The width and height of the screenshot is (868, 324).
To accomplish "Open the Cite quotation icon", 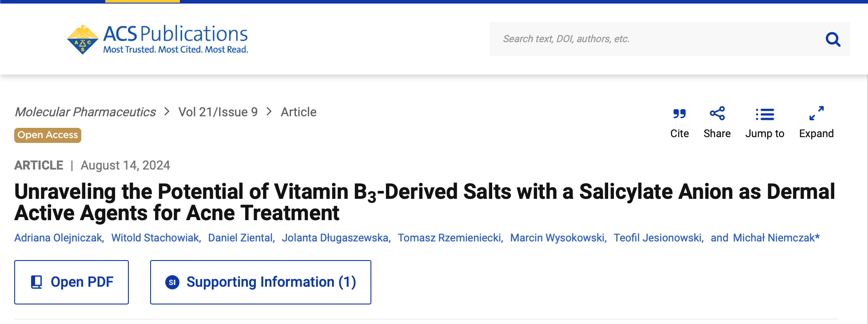I will pyautogui.click(x=679, y=114).
